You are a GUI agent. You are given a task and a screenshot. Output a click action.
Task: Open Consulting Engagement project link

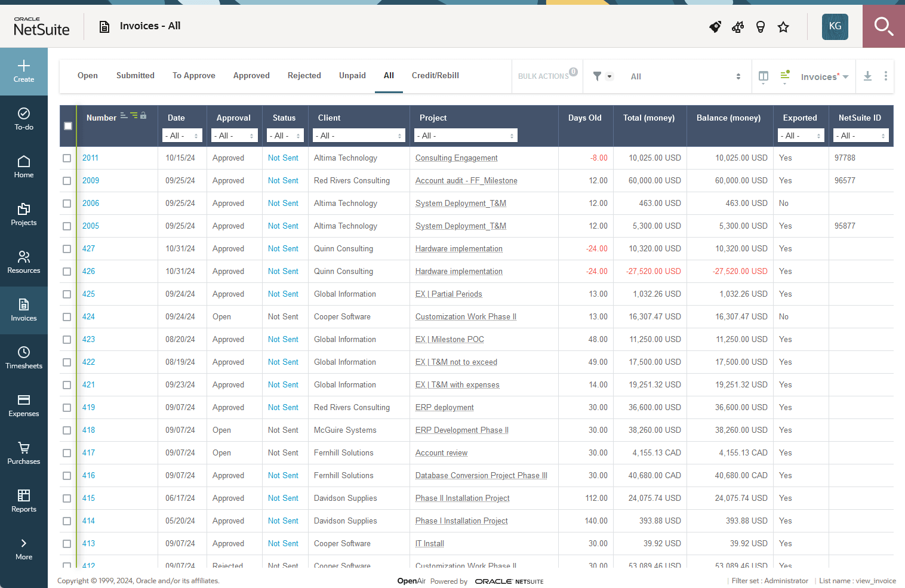pos(457,158)
